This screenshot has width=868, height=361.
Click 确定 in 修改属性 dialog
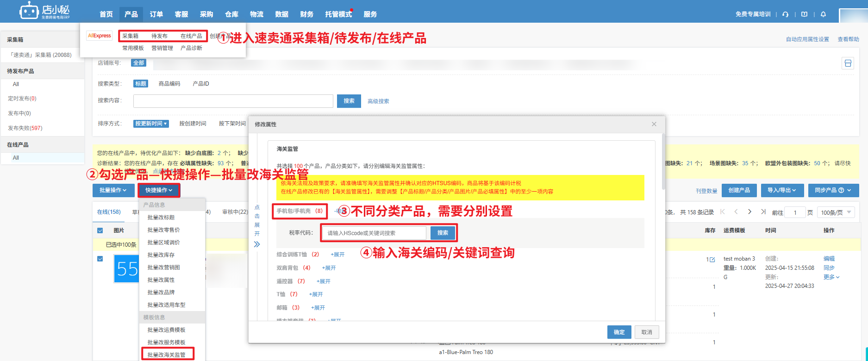pyautogui.click(x=619, y=332)
